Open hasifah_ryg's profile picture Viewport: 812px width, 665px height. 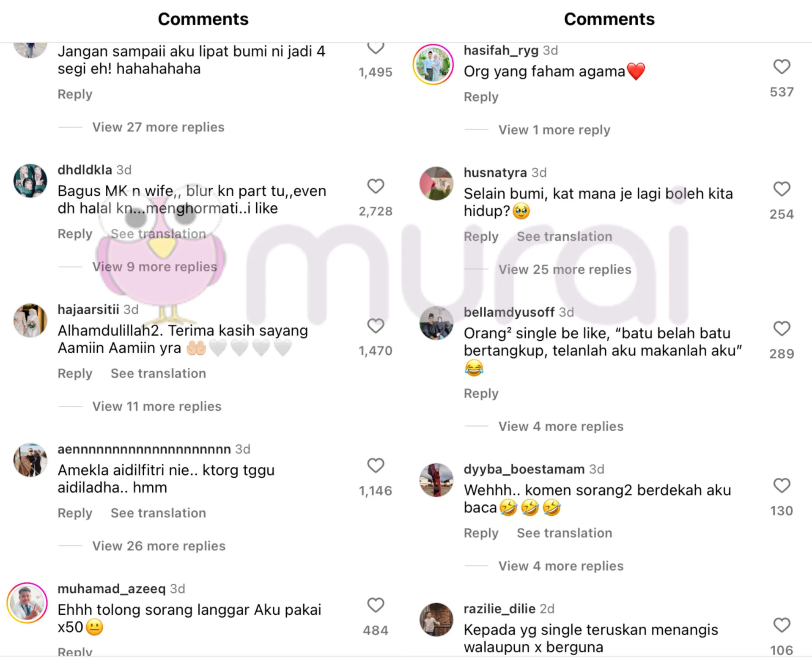pyautogui.click(x=433, y=64)
